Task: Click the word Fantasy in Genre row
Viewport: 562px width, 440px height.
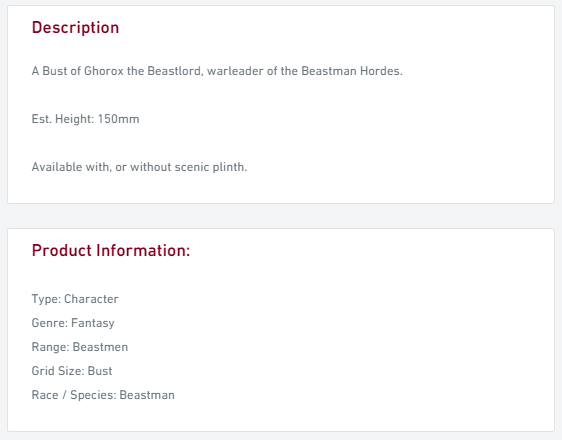Action: [93, 323]
